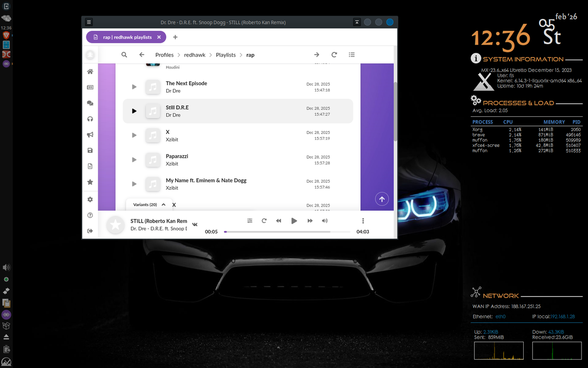588x368 pixels.
Task: Skip to the previous track
Action: [278, 221]
